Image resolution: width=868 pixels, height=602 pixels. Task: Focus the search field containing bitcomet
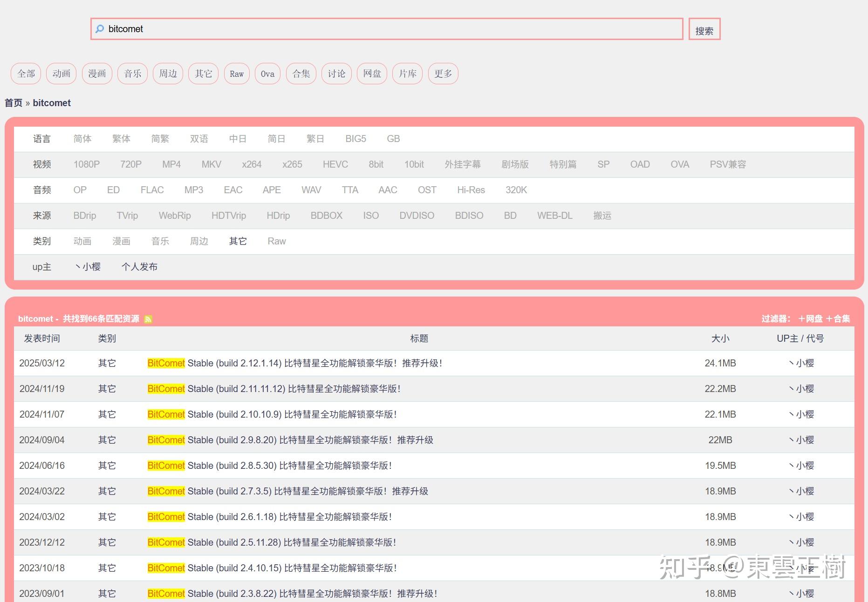click(x=387, y=29)
